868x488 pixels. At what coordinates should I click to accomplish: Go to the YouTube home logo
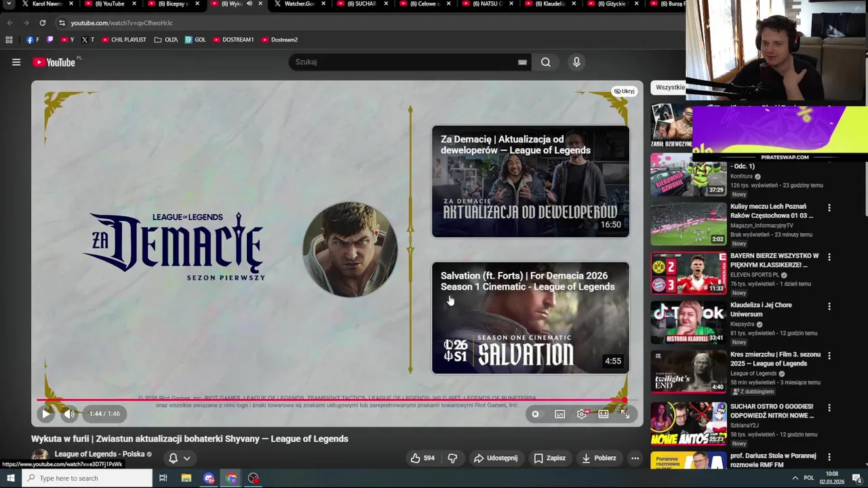tap(54, 62)
